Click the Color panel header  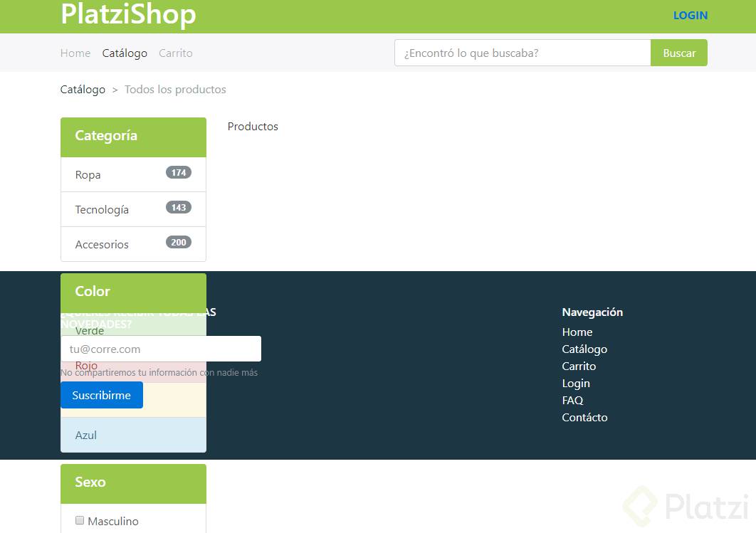pyautogui.click(x=133, y=292)
